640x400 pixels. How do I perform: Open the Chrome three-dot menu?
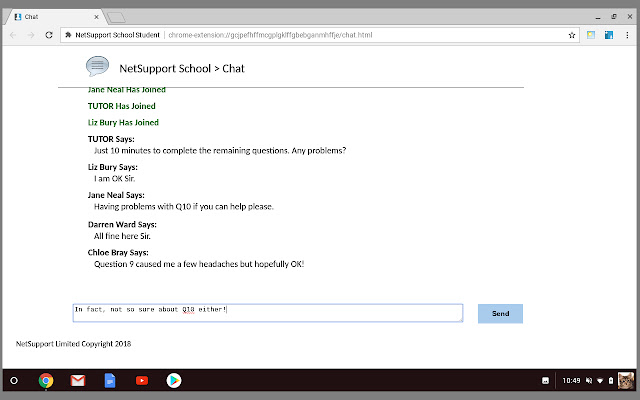pos(627,35)
